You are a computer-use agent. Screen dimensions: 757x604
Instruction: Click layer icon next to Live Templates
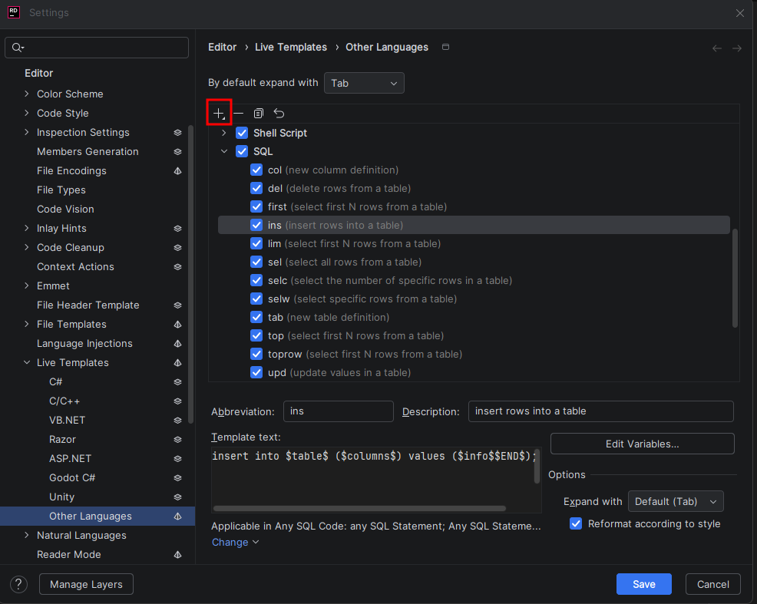[x=178, y=363]
